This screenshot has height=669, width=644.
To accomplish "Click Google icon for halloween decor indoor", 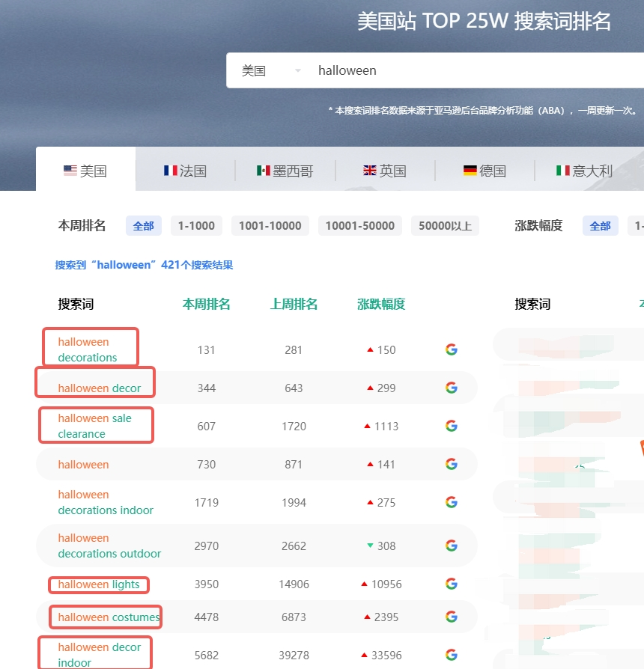I will pos(451,655).
